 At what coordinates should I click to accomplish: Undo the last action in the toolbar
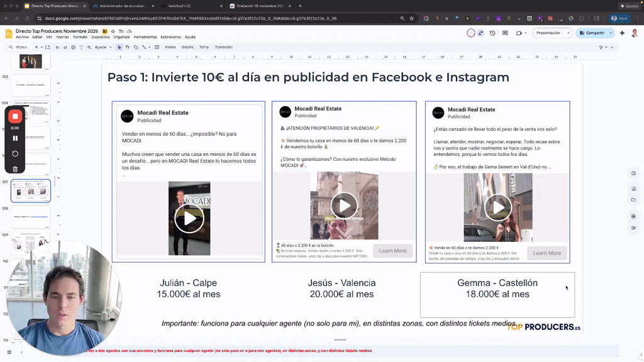tap(57, 47)
